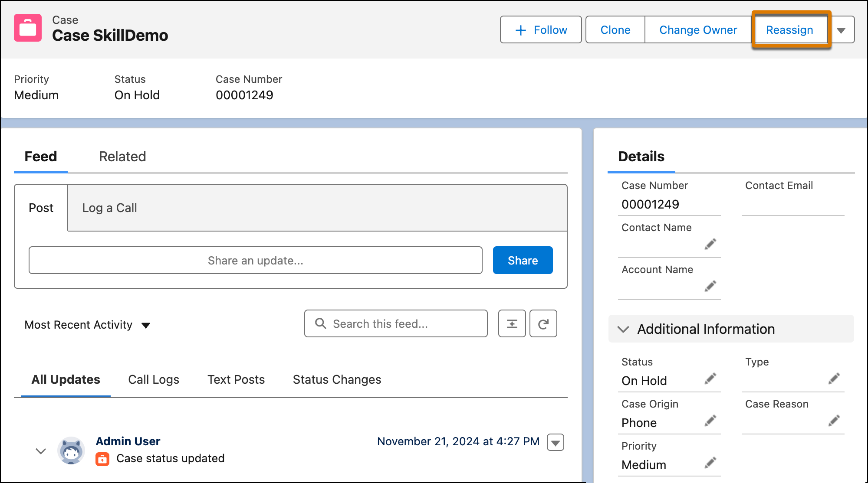Edit Account Name with pencil icon
The image size is (868, 483).
coord(710,286)
